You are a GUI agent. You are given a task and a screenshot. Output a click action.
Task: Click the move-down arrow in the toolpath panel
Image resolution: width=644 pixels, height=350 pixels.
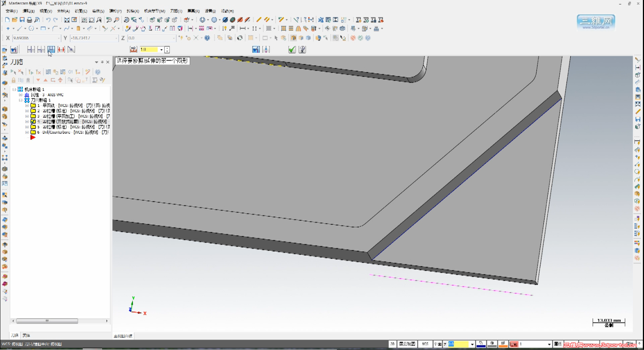38,80
